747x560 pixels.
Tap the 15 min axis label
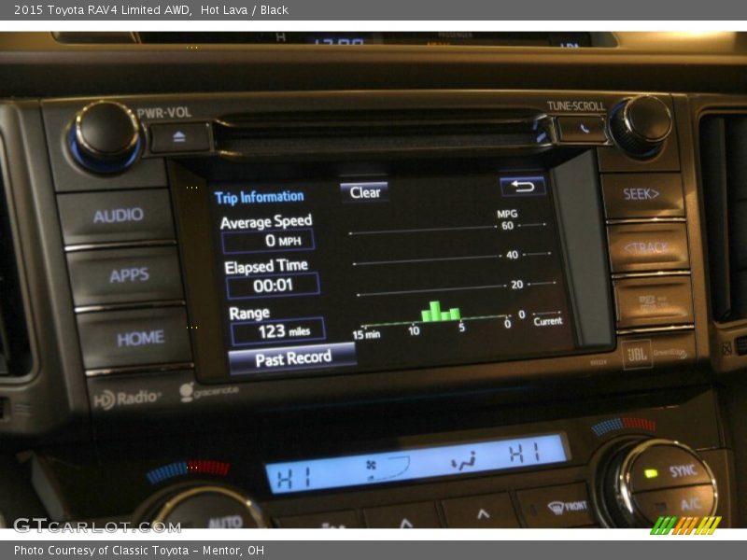click(366, 334)
